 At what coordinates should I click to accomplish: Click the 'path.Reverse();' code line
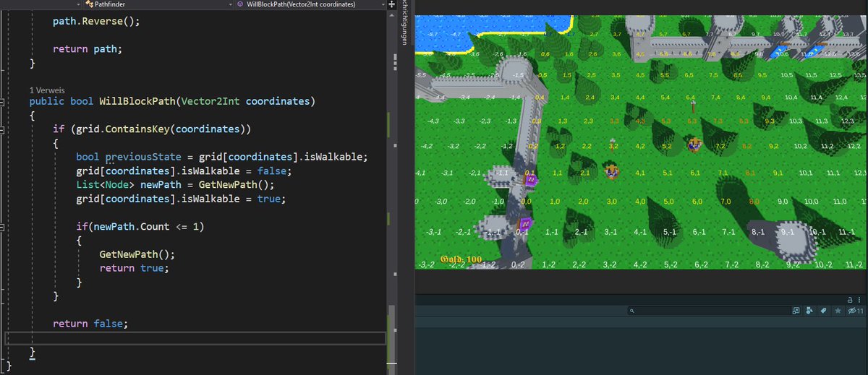[96, 21]
